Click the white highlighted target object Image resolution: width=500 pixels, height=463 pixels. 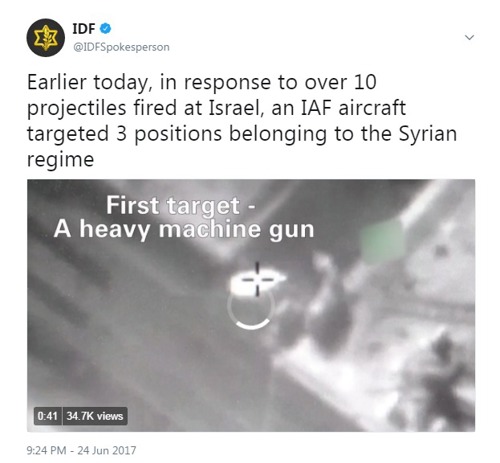(x=257, y=282)
